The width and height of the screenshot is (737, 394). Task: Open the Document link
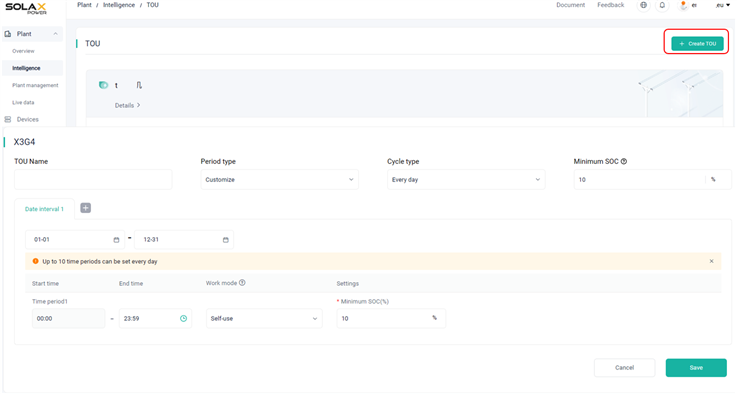click(x=571, y=5)
